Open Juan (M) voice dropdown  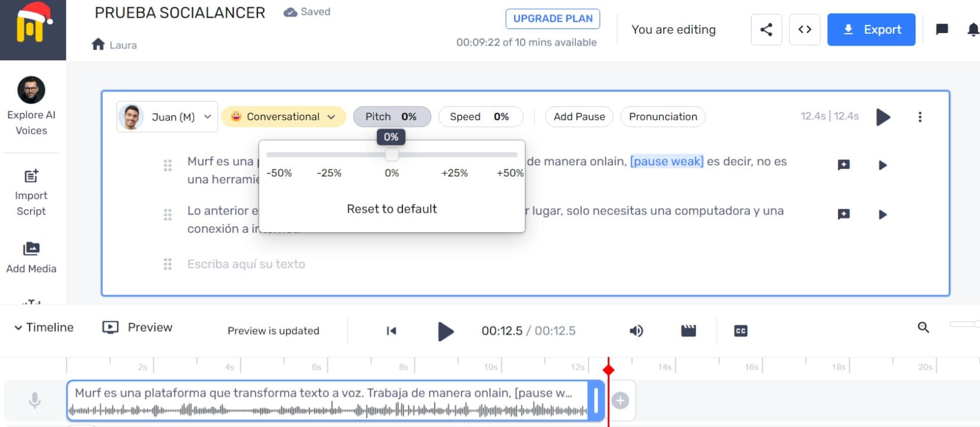pyautogui.click(x=167, y=117)
